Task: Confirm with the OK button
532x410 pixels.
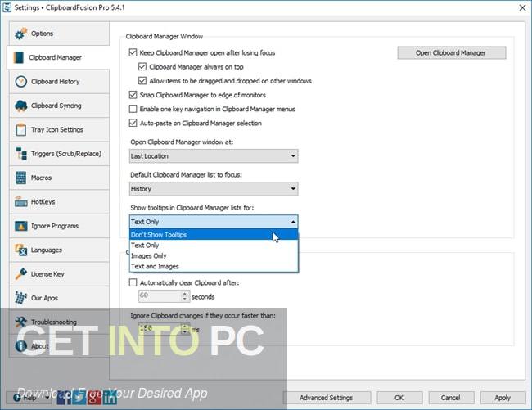Action: click(399, 398)
